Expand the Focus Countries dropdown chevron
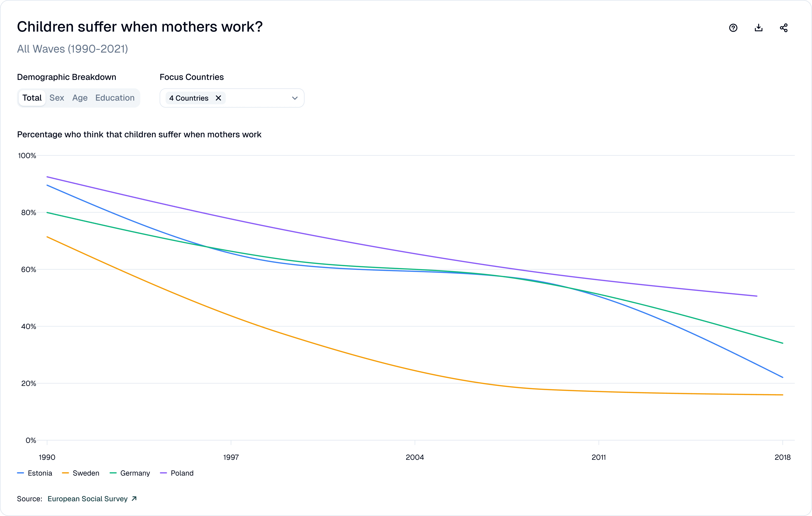The height and width of the screenshot is (516, 812). tap(295, 98)
